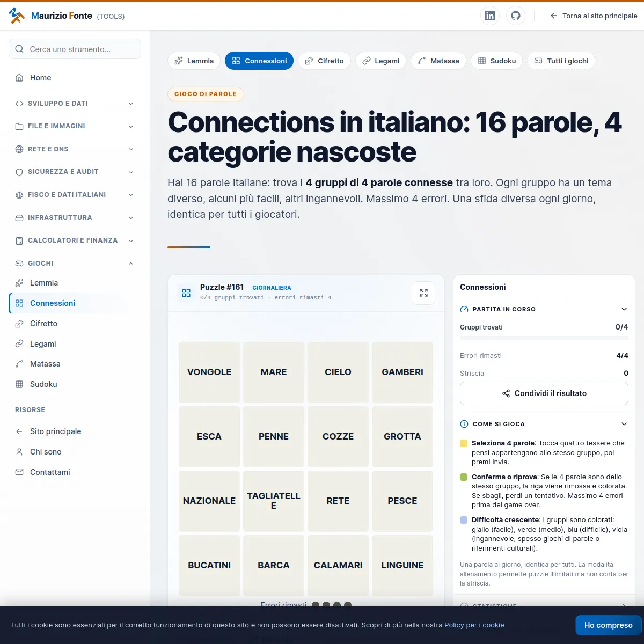Click the Legami link icon in sidebar
644x644 pixels.
[x=19, y=344]
